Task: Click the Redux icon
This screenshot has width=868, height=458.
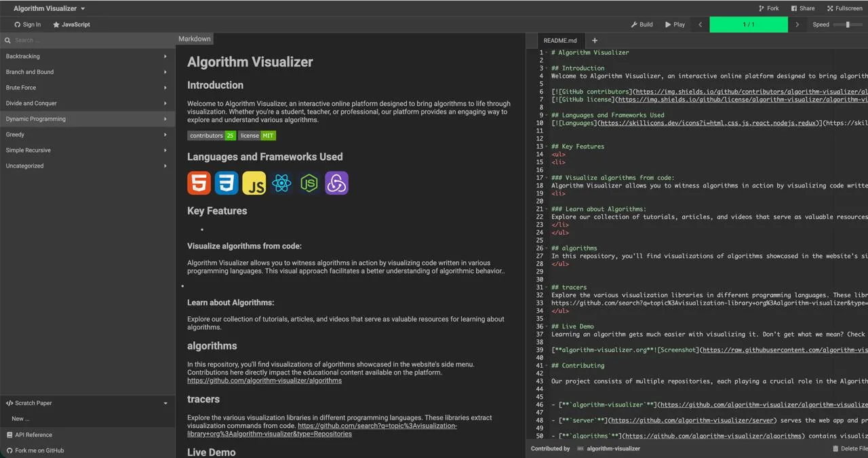Action: coord(336,183)
